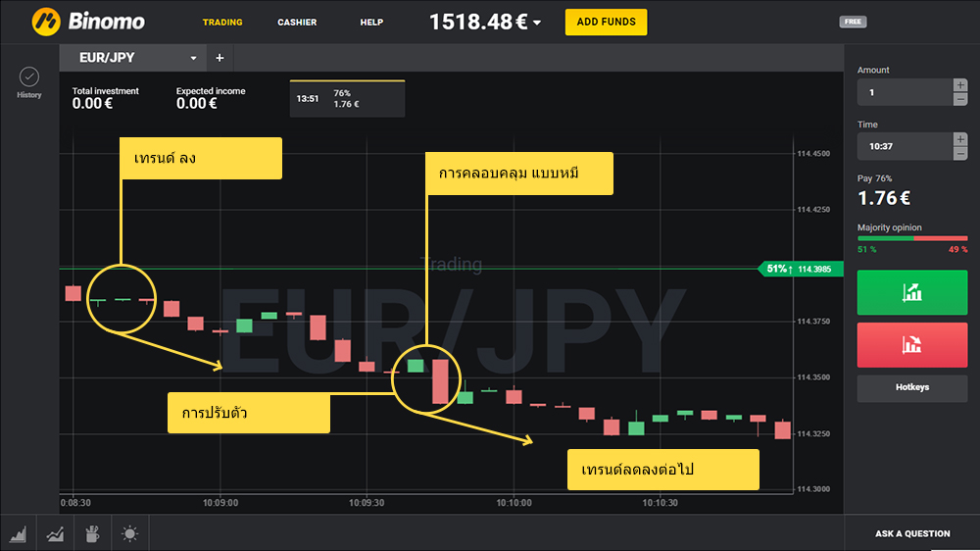Add new asset tab with plus
Image resolution: width=980 pixels, height=551 pixels.
[x=220, y=58]
